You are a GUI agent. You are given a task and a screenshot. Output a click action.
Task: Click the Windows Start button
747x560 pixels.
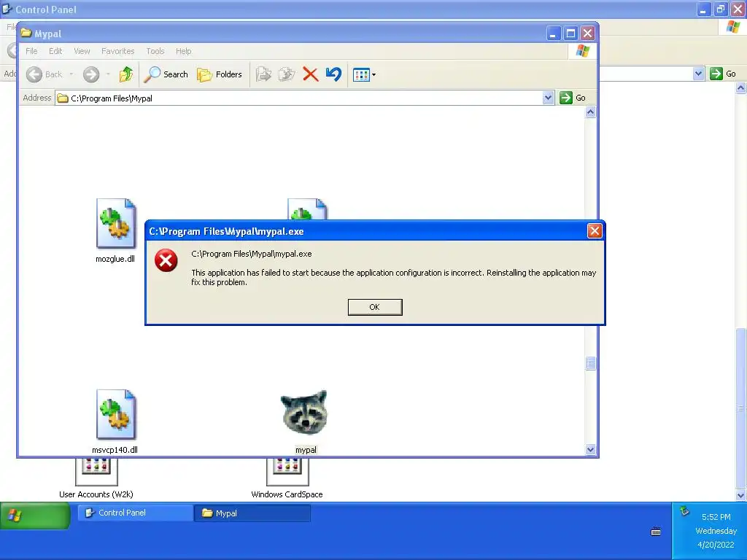pos(35,516)
